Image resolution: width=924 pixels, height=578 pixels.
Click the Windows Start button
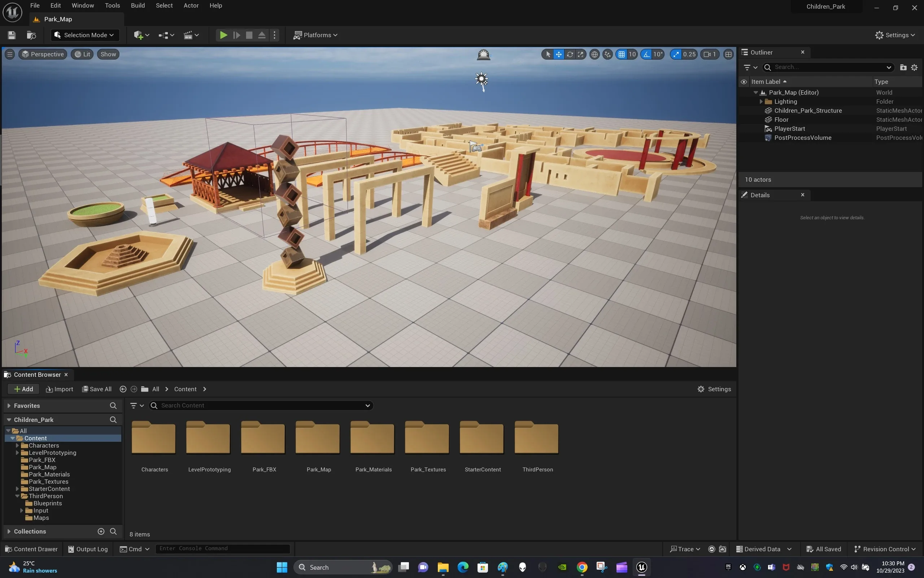[282, 567]
